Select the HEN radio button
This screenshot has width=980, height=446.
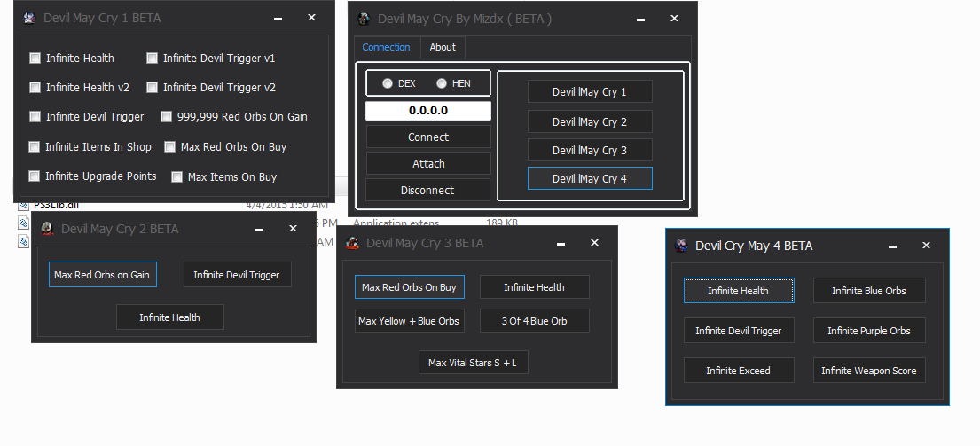click(x=442, y=83)
